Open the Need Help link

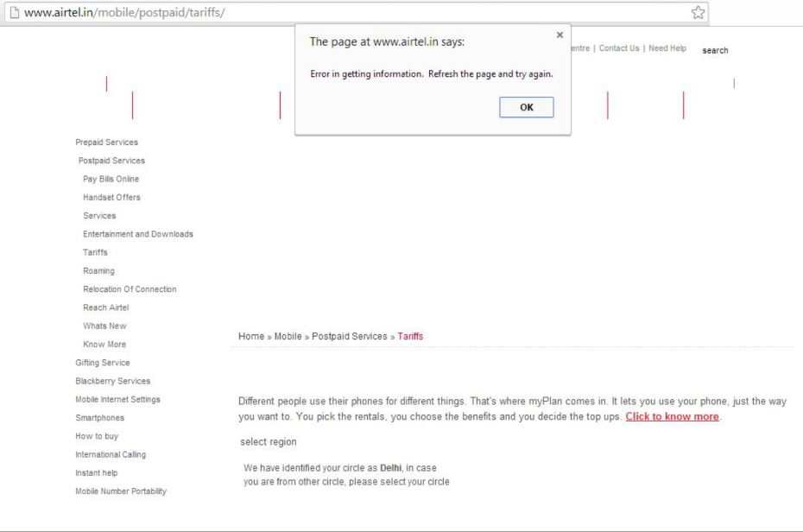click(667, 48)
